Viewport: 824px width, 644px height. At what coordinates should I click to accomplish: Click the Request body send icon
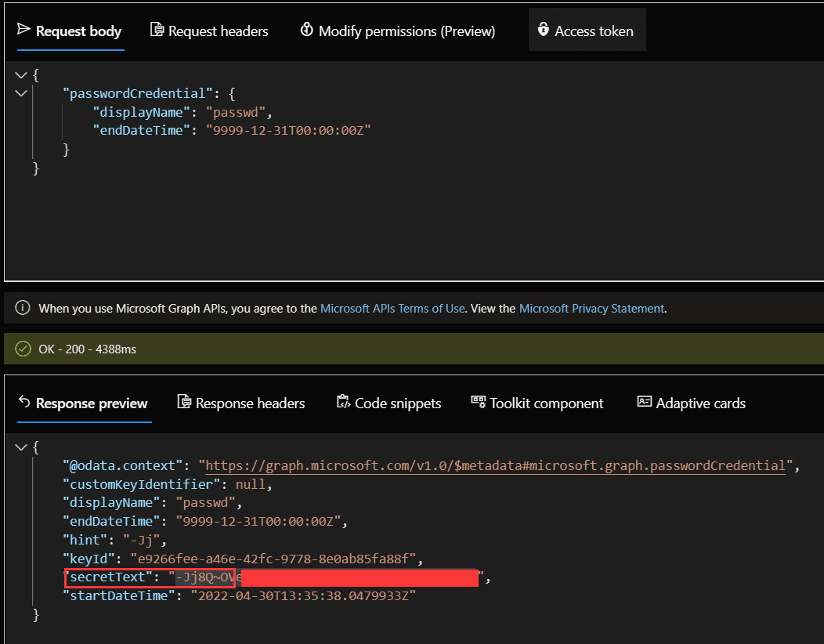[23, 31]
